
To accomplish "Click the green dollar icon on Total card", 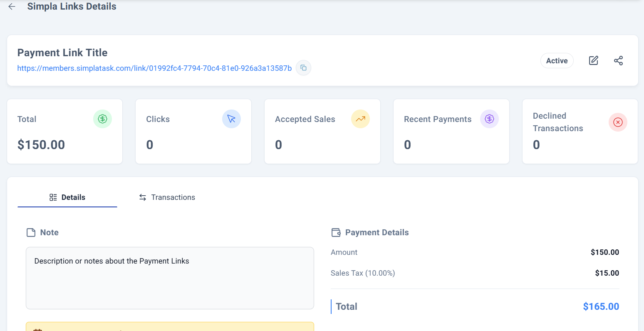I will (x=102, y=119).
